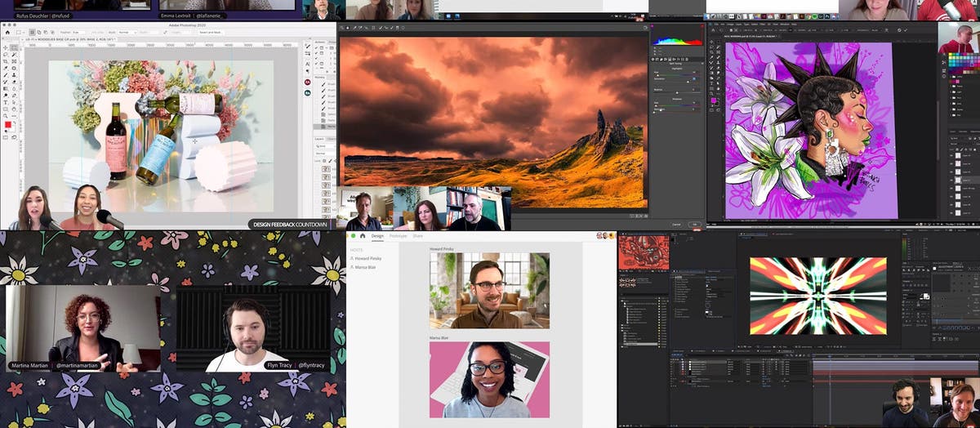Select the Move tool in the purple illustration Photoshop

(x=711, y=42)
